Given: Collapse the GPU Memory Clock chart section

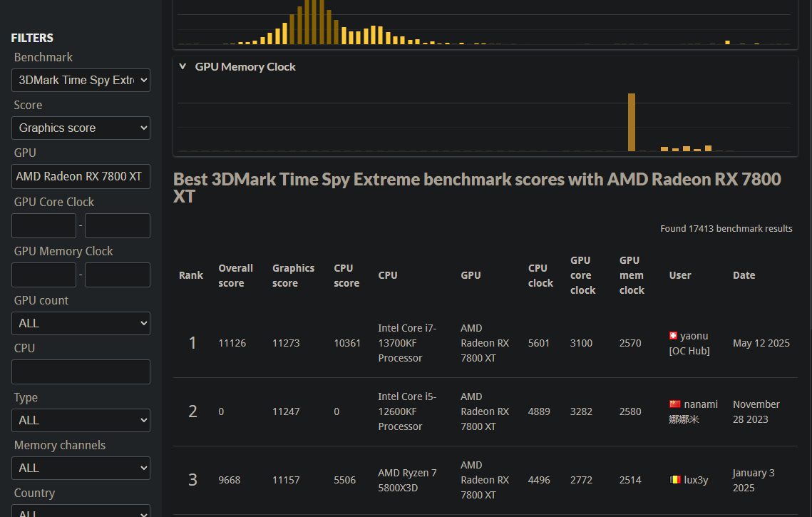Looking at the screenshot, I should (x=183, y=66).
